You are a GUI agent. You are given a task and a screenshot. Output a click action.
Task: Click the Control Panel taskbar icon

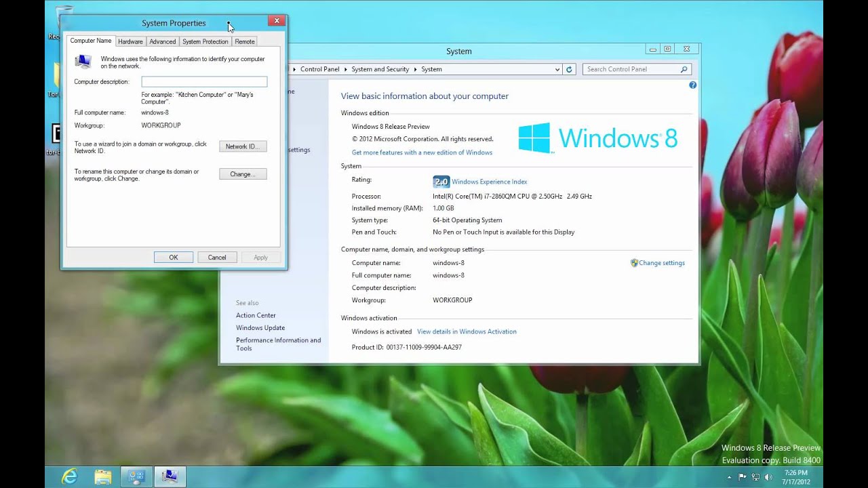coord(136,476)
